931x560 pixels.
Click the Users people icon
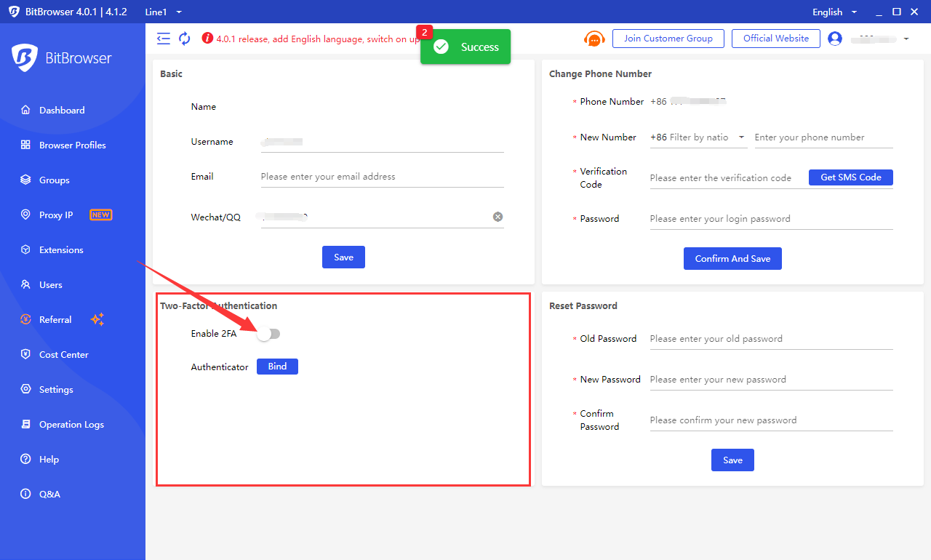tap(25, 285)
